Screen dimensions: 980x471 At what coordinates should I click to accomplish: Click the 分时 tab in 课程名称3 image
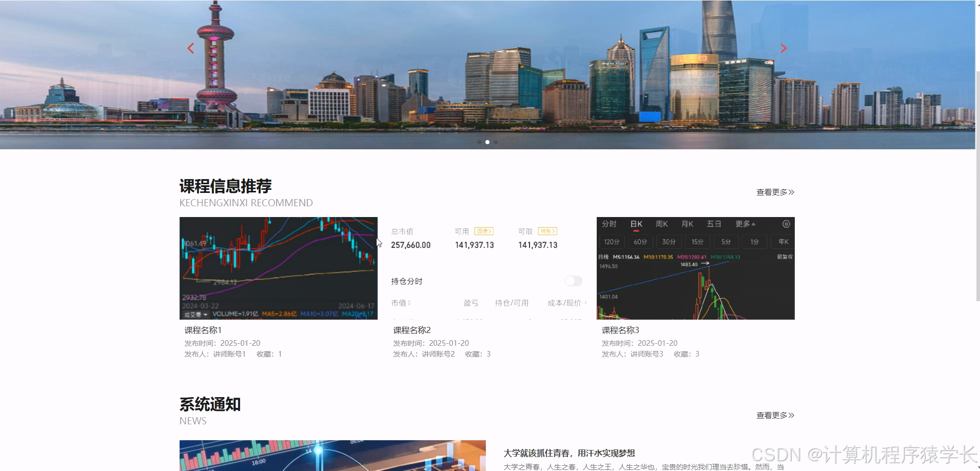[x=610, y=224]
